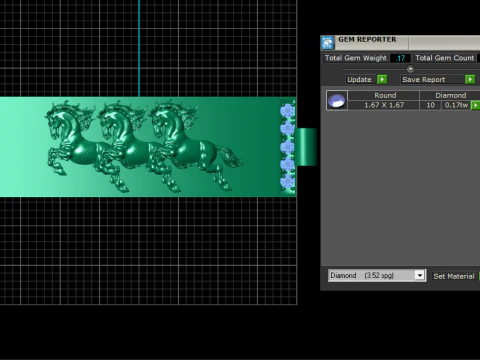The image size is (480, 360).
Task: Click the Total Gem Weight value .17
Action: coord(400,58)
